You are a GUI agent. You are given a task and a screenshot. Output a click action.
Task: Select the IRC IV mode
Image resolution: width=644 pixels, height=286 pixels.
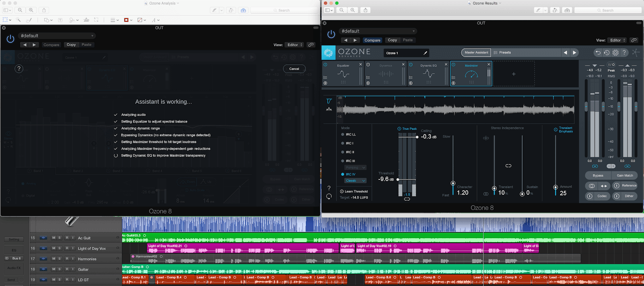[348, 174]
